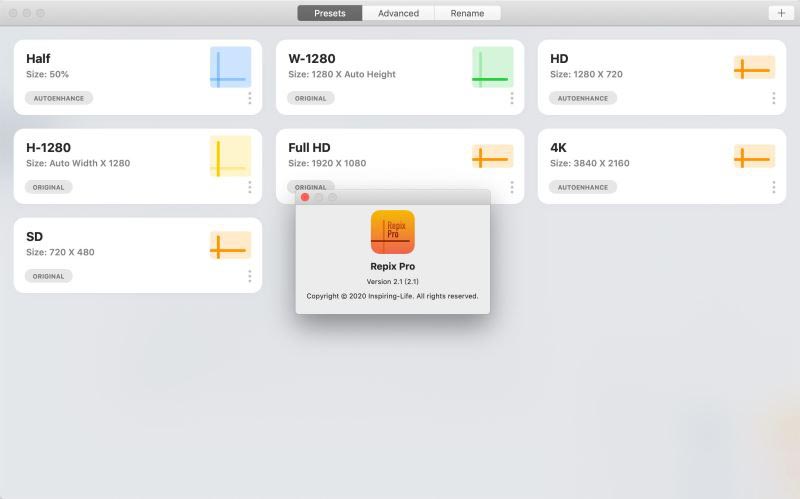800x499 pixels.
Task: Select the HD preset title
Action: click(559, 59)
